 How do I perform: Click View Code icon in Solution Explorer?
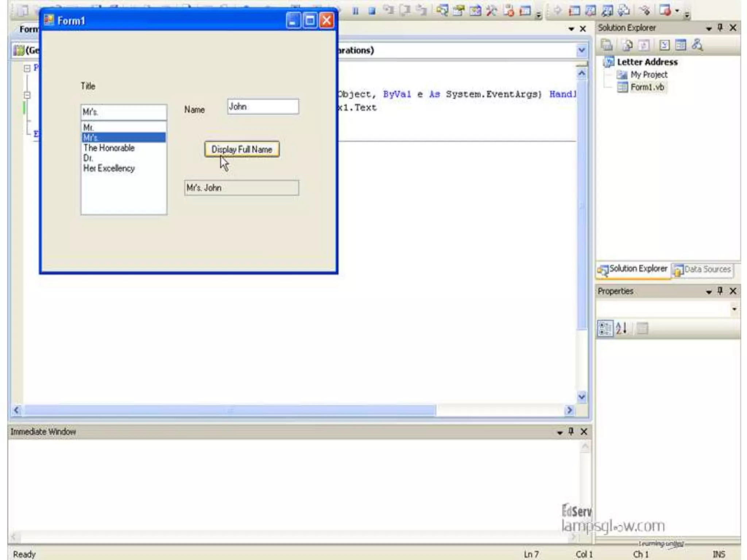pos(665,45)
